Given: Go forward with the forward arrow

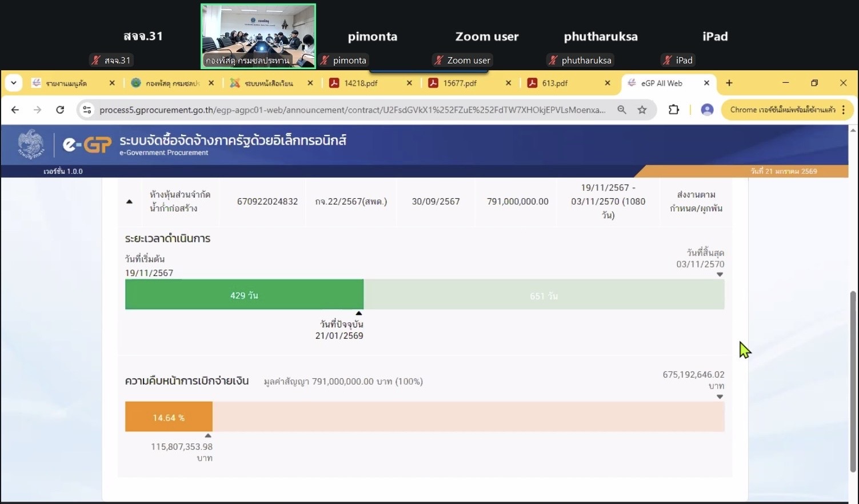Looking at the screenshot, I should [x=37, y=110].
